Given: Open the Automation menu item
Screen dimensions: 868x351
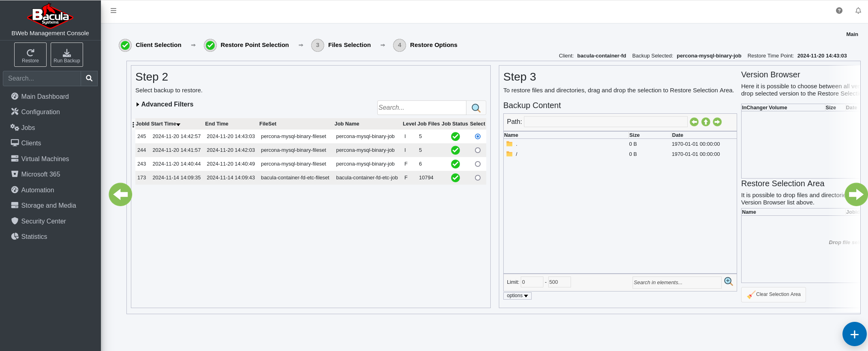Looking at the screenshot, I should tap(37, 190).
